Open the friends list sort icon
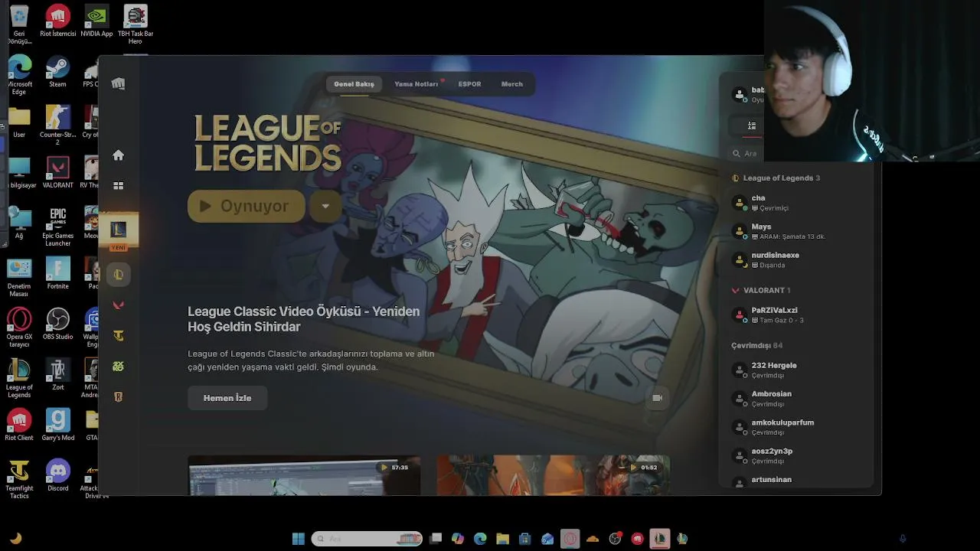Image resolution: width=980 pixels, height=551 pixels. [752, 126]
